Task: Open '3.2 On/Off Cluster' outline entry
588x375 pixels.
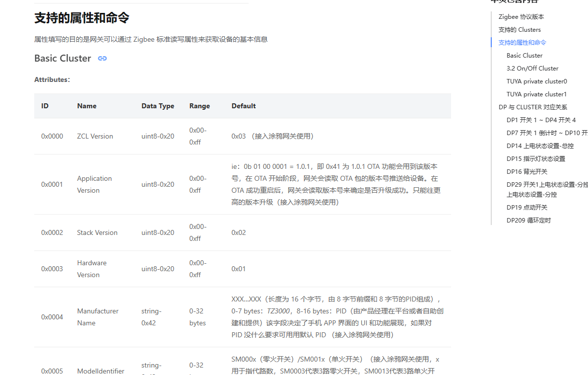Action: click(532, 69)
